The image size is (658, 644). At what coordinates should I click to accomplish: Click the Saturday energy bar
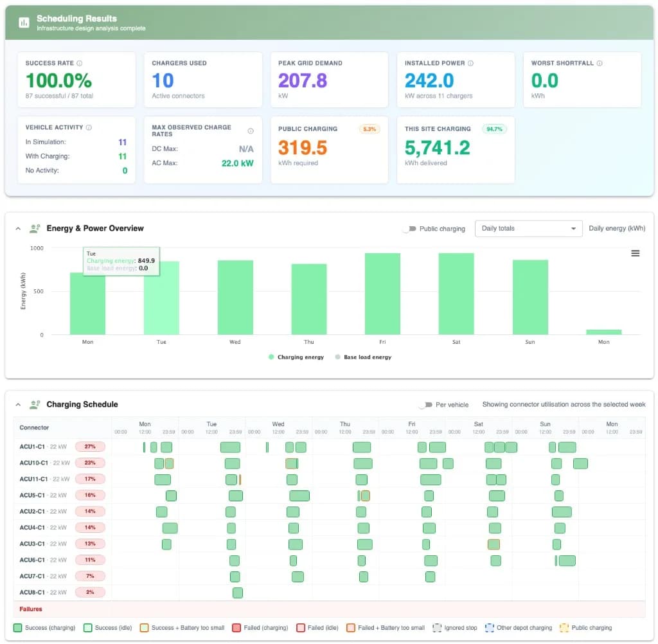click(x=456, y=294)
